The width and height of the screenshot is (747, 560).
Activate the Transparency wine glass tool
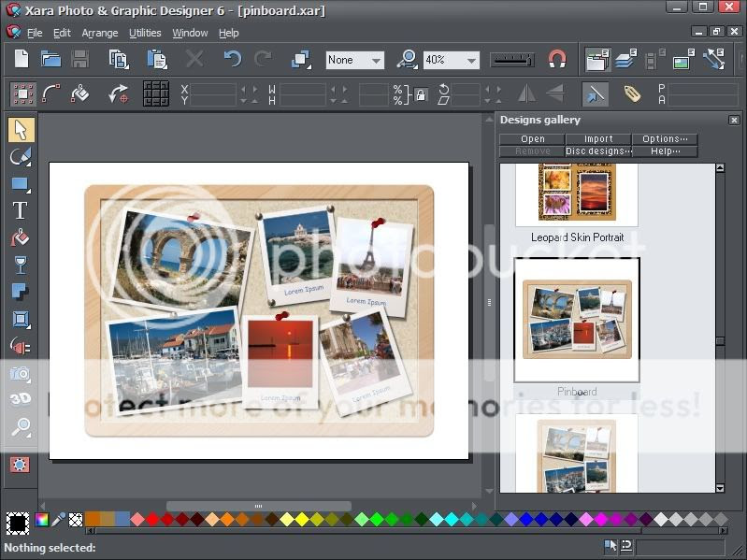coord(20,265)
